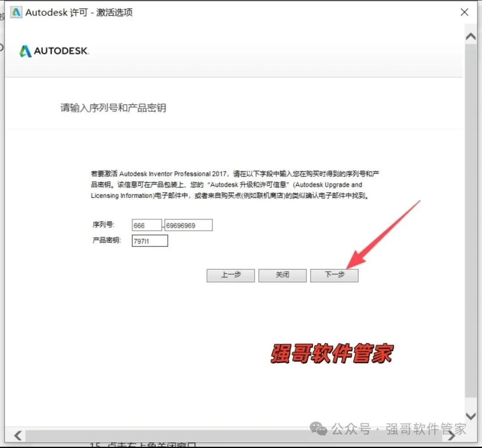Close the Autodesk license dialog window
The image size is (482, 448).
465,12
